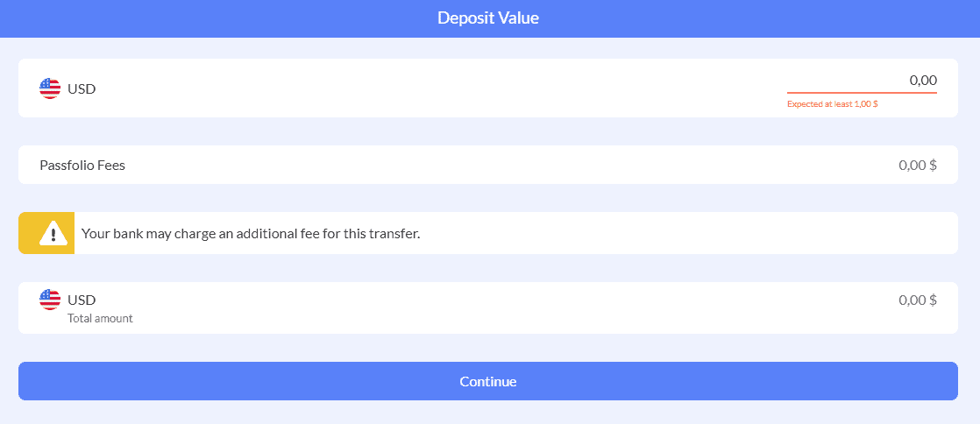Screen dimensions: 980x424
Task: Click the yellow warning triangle icon
Action: 53,233
